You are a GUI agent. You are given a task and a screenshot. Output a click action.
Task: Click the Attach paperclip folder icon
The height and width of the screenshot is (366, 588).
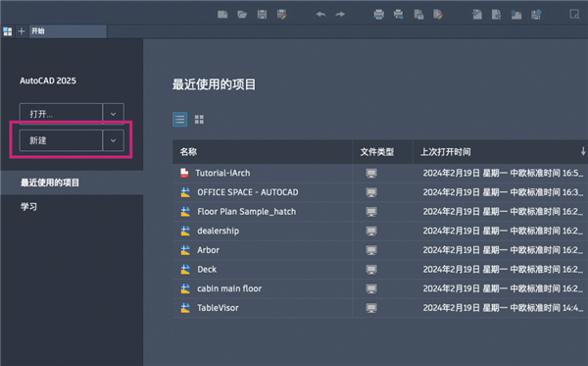(x=516, y=15)
